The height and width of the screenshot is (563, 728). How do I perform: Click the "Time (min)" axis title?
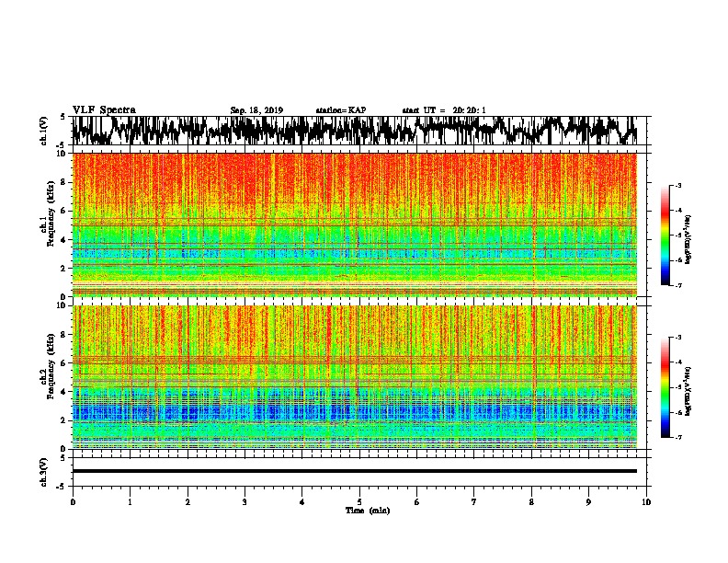click(368, 511)
